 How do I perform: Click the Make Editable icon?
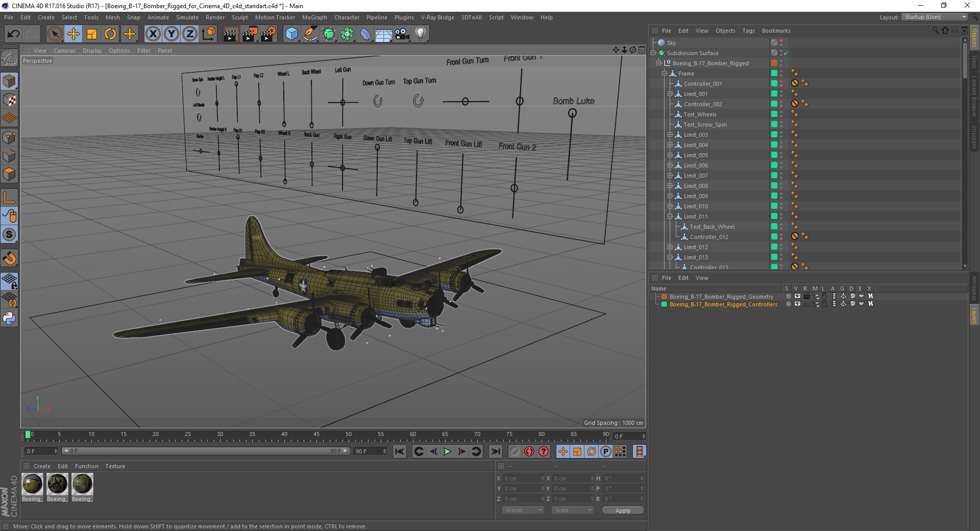(x=9, y=59)
